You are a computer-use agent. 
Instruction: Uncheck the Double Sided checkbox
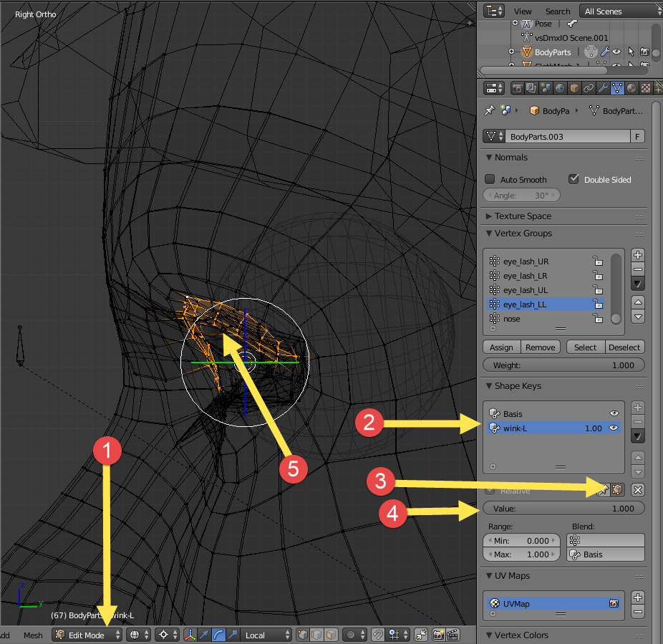574,179
